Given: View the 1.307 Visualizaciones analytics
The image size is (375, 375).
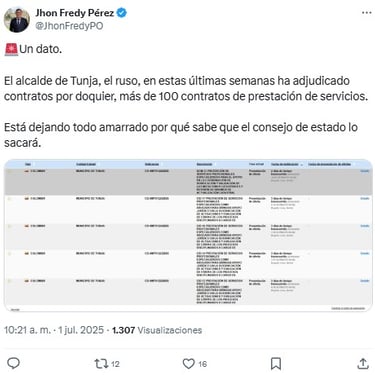Looking at the screenshot, I should coord(157,330).
